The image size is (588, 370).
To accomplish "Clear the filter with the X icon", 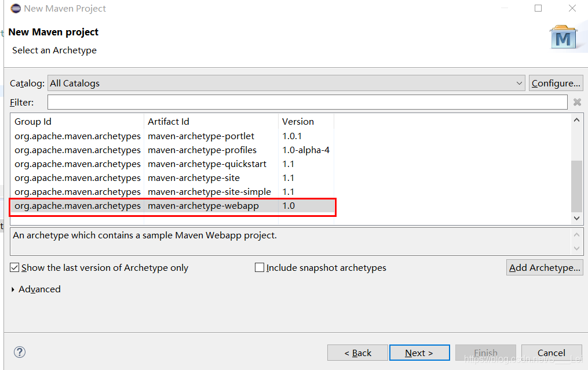I will click(577, 102).
